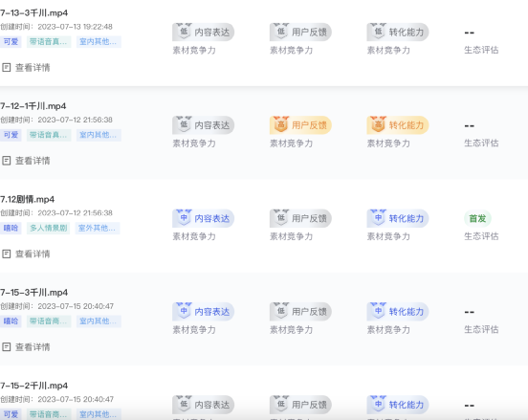The height and width of the screenshot is (420, 528).
Task: Click low 用户反馈 badge in 7.12剧情.mp4 row
Action: (x=300, y=218)
